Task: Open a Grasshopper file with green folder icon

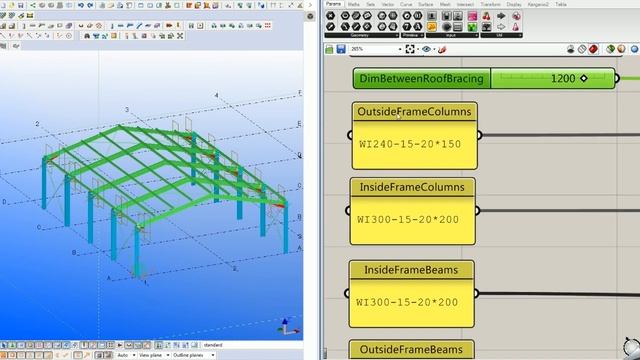Action: pyautogui.click(x=329, y=49)
